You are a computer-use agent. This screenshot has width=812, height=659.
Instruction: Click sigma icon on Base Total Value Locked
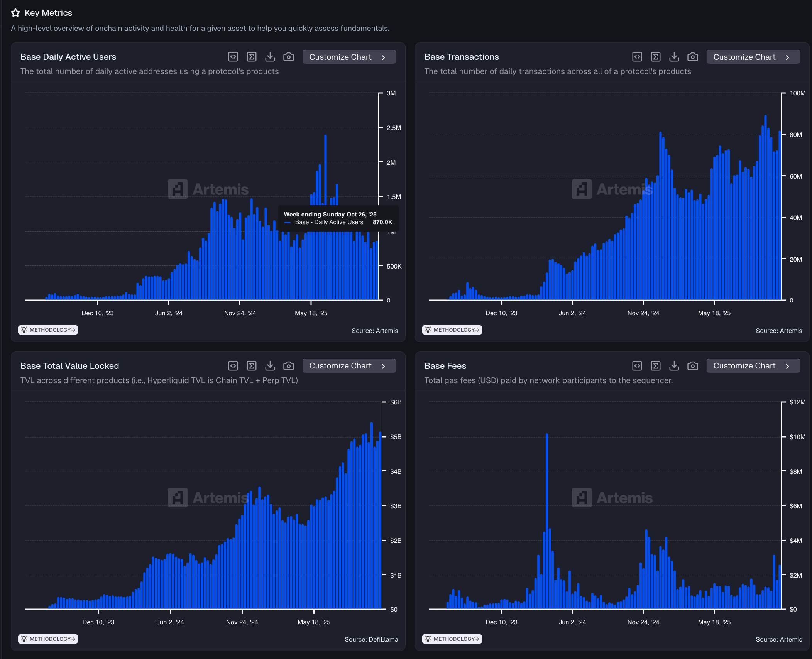[x=252, y=366]
